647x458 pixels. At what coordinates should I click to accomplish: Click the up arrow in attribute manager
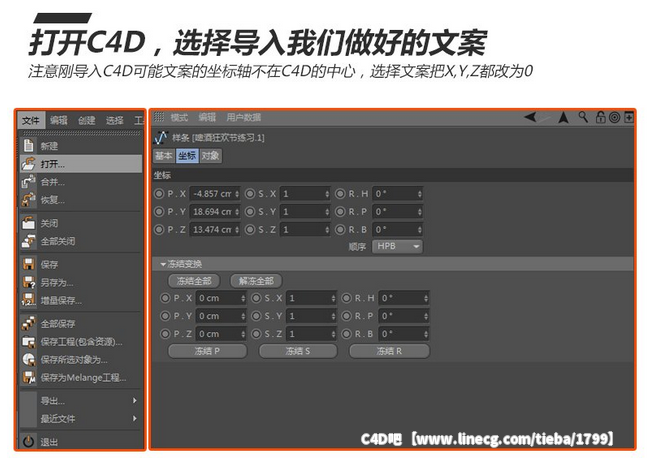[563, 118]
